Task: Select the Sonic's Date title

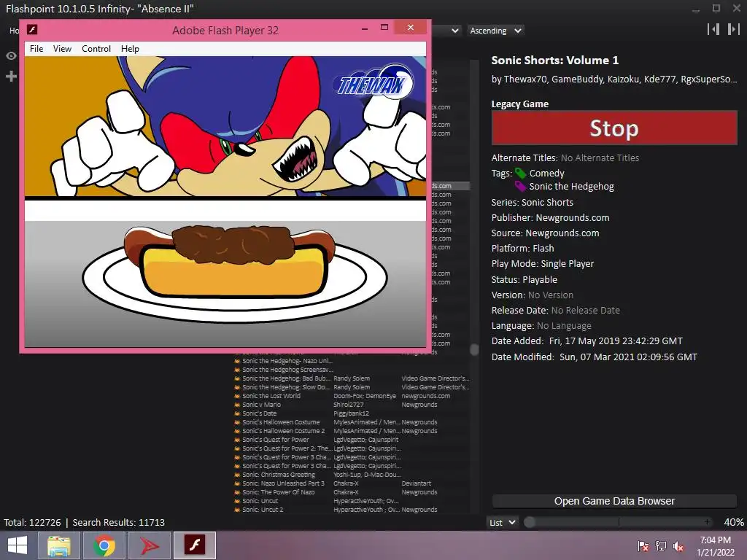Action: [260, 413]
